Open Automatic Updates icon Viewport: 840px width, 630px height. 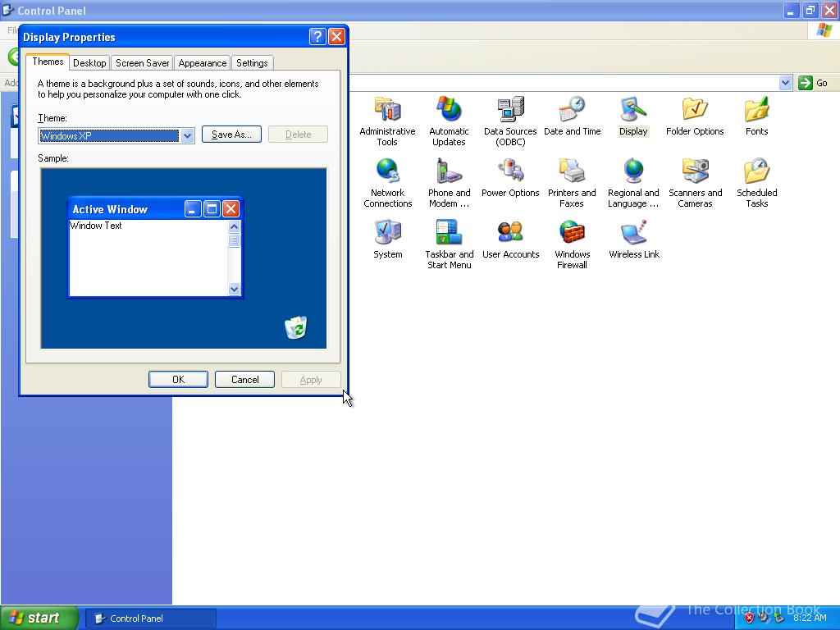[449, 109]
